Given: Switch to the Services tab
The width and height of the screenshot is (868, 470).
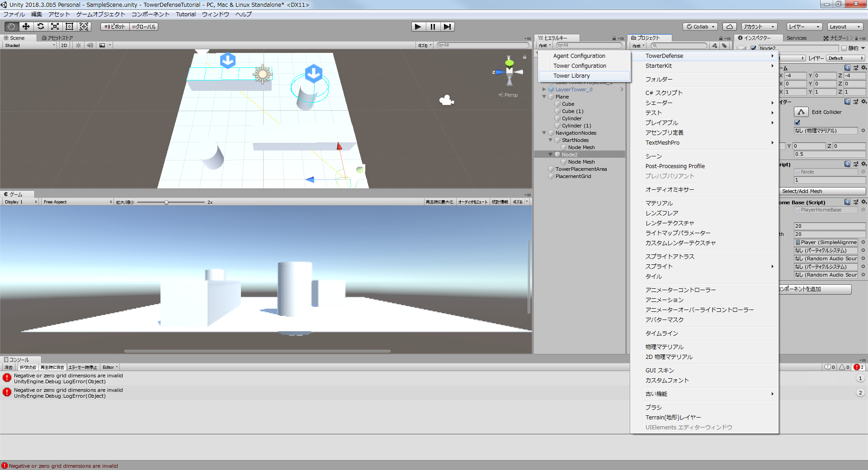Looking at the screenshot, I should tap(797, 38).
